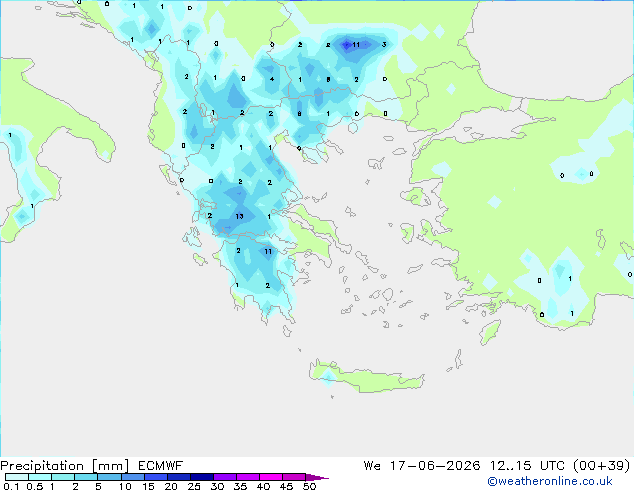Click the '11' value over the Peloponnese
Image resolution: width=634 pixels, height=490 pixels.
click(x=268, y=251)
